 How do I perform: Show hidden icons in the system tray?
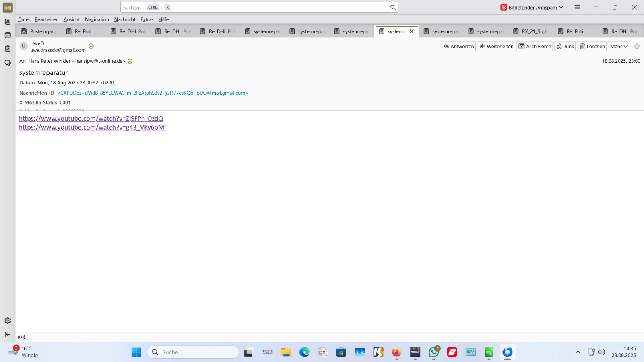click(x=578, y=352)
